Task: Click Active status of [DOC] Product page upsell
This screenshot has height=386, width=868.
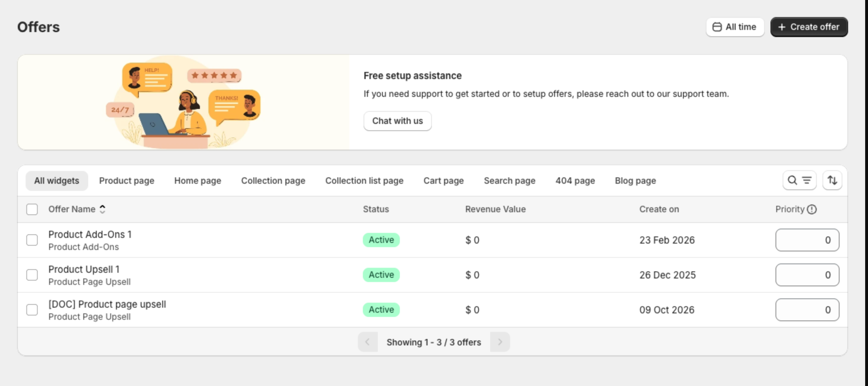Action: click(x=381, y=310)
